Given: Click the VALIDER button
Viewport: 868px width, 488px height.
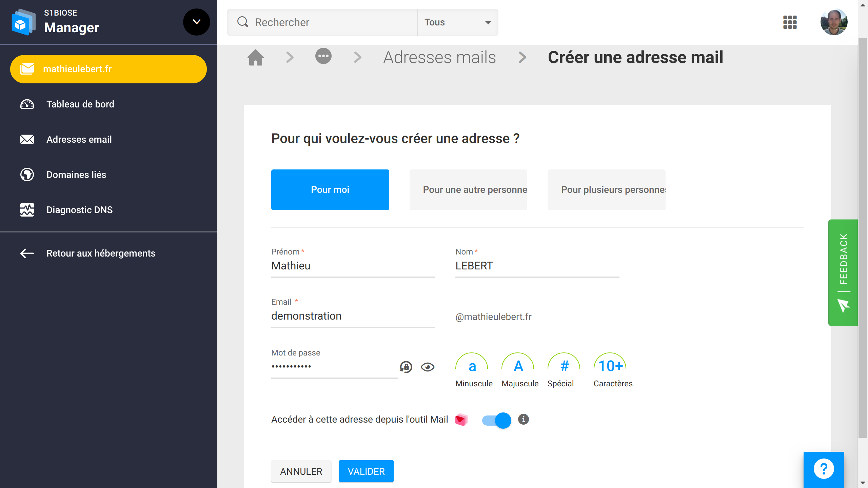Looking at the screenshot, I should tap(366, 471).
